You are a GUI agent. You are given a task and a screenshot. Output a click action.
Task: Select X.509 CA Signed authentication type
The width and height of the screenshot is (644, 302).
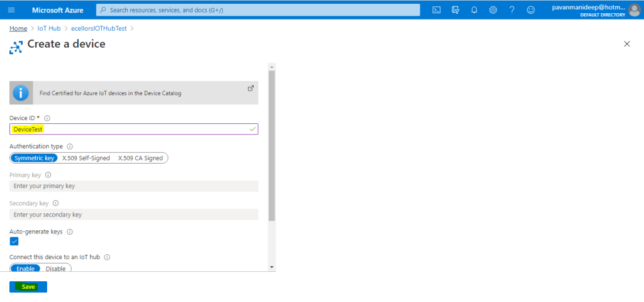point(140,158)
